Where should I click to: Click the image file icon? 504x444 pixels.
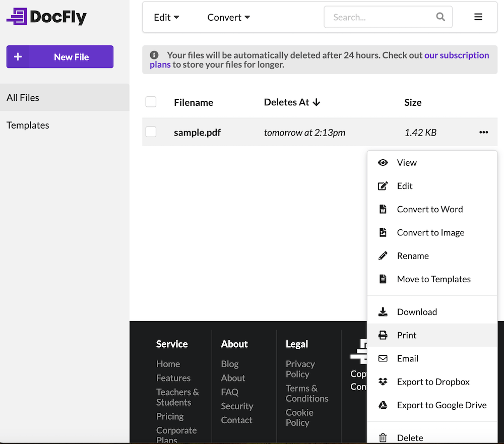point(383,232)
